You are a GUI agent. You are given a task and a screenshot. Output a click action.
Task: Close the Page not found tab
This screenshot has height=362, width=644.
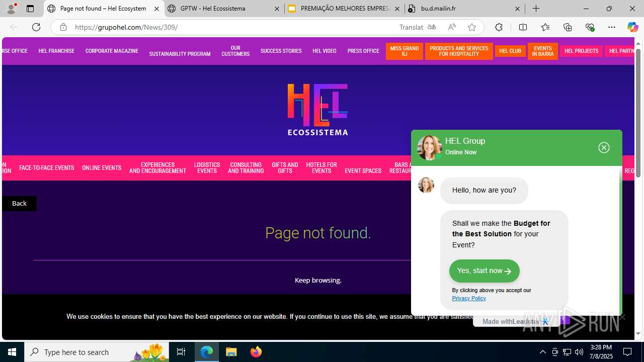(156, 9)
